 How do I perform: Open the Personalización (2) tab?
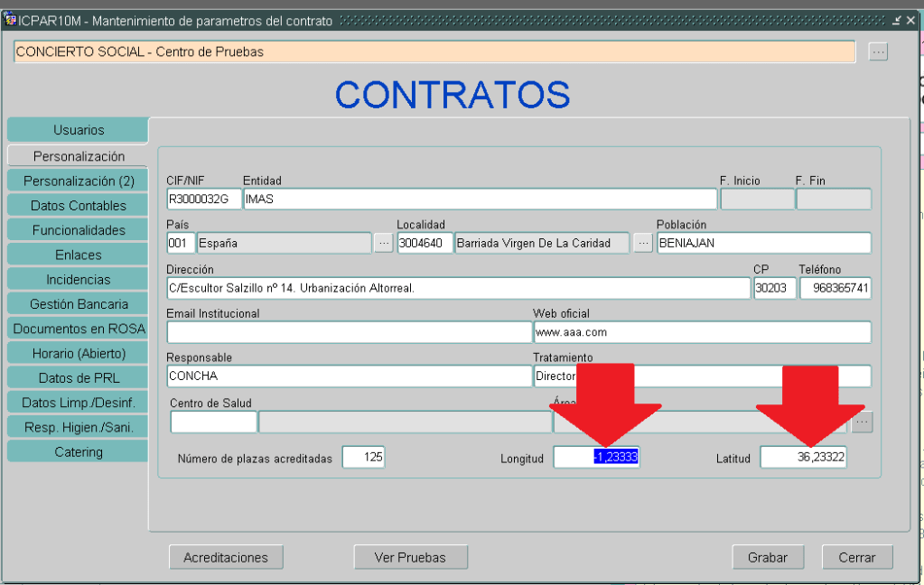tap(78, 181)
